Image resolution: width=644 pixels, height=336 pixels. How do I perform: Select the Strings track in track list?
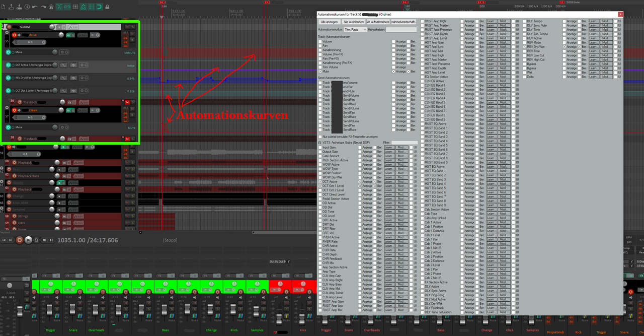(x=23, y=216)
